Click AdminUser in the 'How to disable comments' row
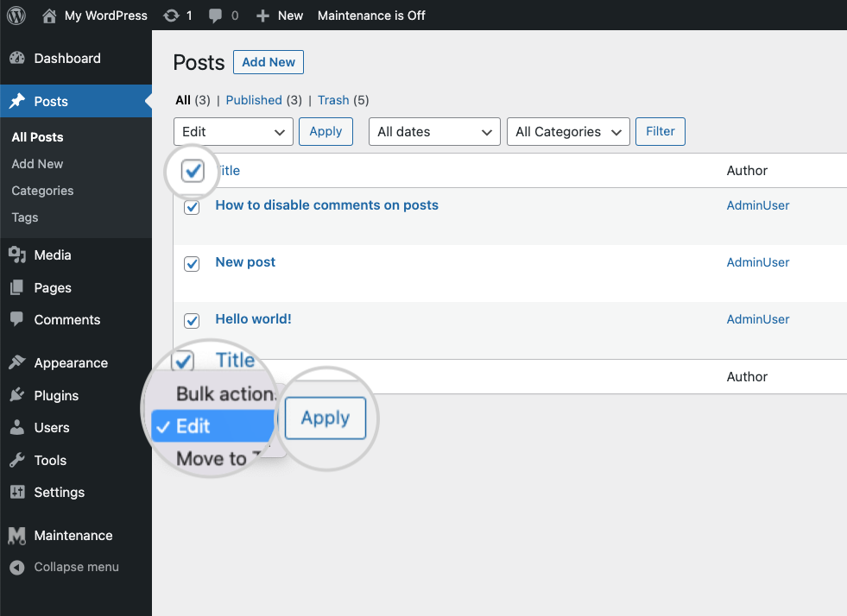The image size is (847, 616). (x=758, y=205)
